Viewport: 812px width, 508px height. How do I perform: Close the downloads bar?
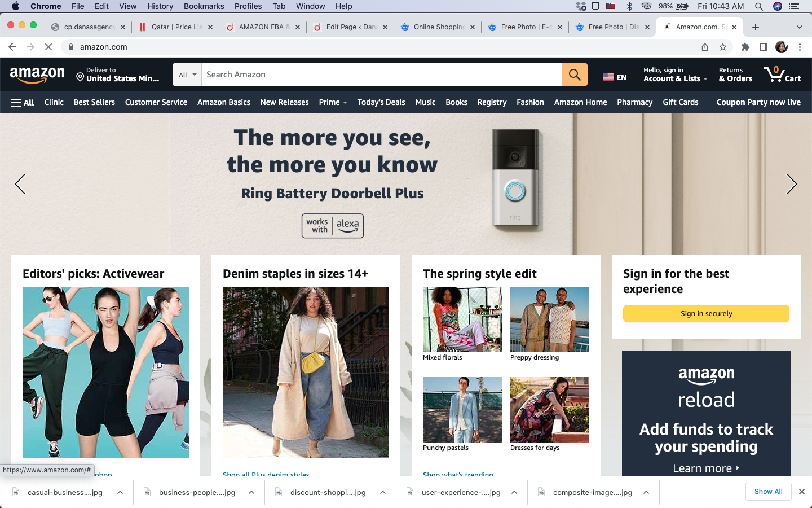coord(801,492)
